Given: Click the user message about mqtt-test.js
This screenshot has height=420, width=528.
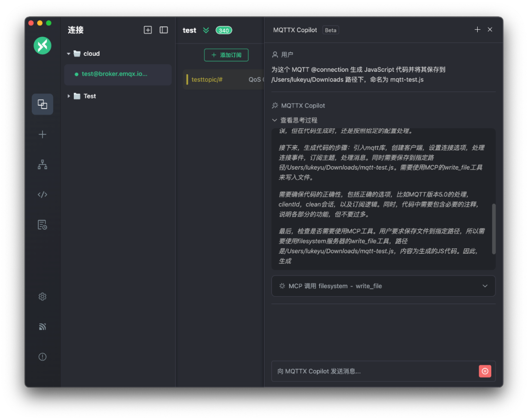Looking at the screenshot, I should pyautogui.click(x=358, y=74).
